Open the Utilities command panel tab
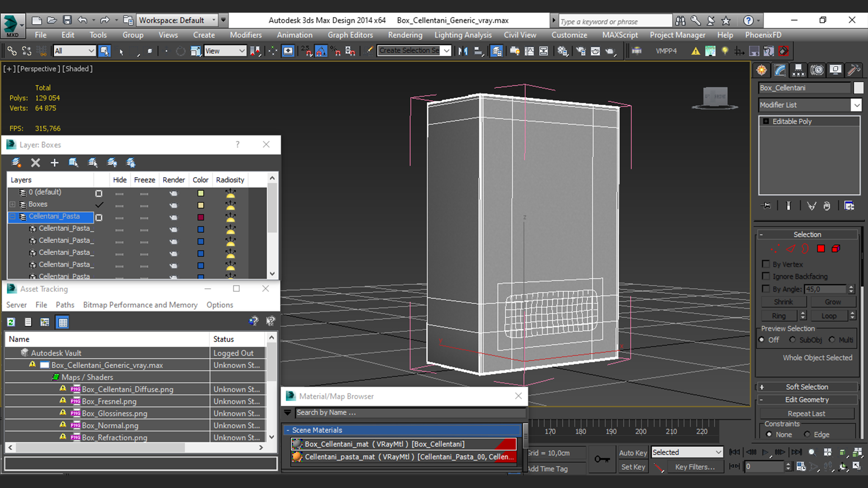Screen dimensions: 868x488 pyautogui.click(x=854, y=70)
